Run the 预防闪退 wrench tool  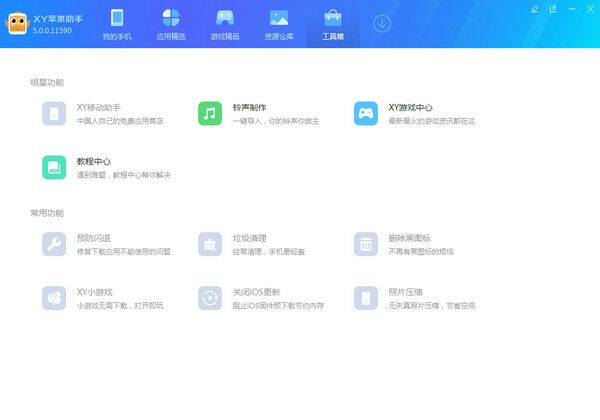point(54,243)
